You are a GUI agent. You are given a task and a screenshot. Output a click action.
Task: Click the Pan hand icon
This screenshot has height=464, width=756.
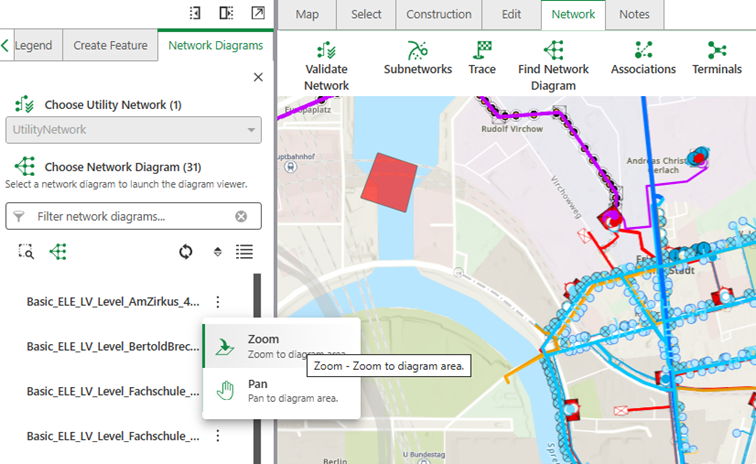coord(225,391)
